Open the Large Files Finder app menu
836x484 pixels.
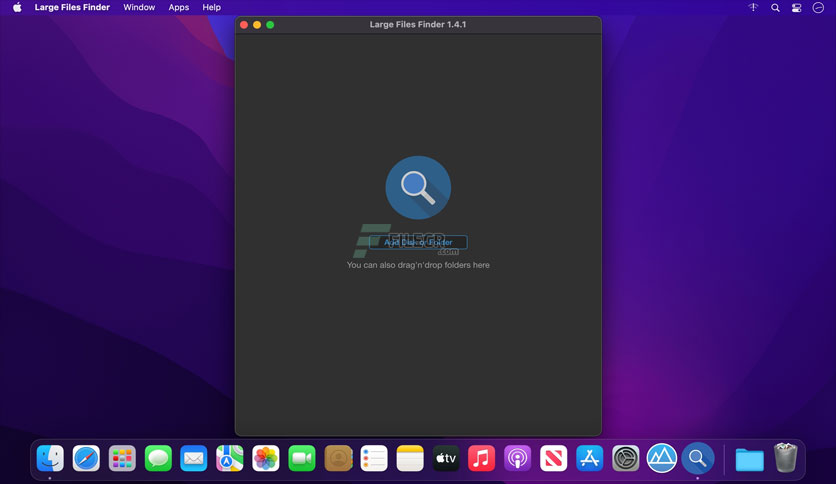[x=72, y=7]
